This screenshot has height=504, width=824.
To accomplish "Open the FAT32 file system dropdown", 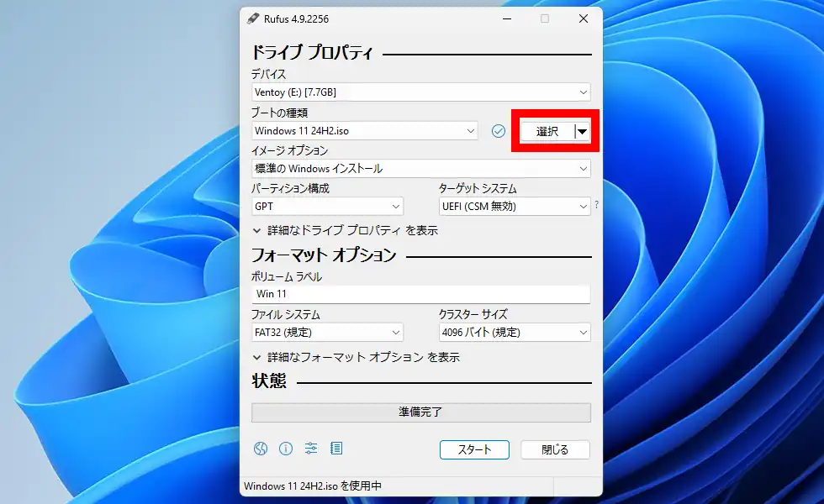I will click(327, 333).
